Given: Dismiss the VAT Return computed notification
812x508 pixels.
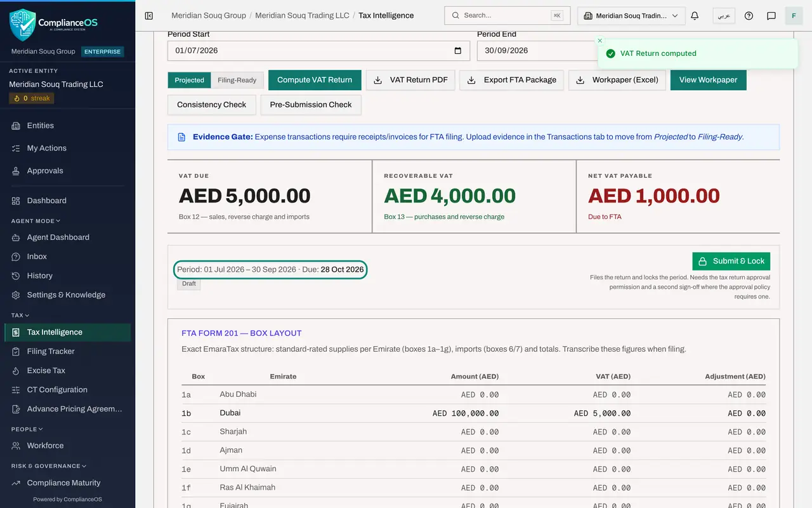Looking at the screenshot, I should click(x=600, y=41).
